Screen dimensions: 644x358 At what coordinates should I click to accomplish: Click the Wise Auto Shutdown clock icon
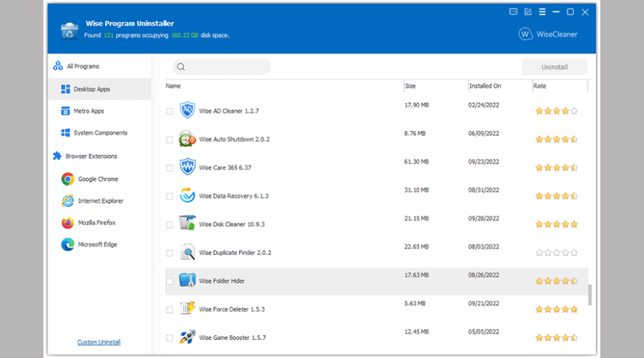click(187, 138)
